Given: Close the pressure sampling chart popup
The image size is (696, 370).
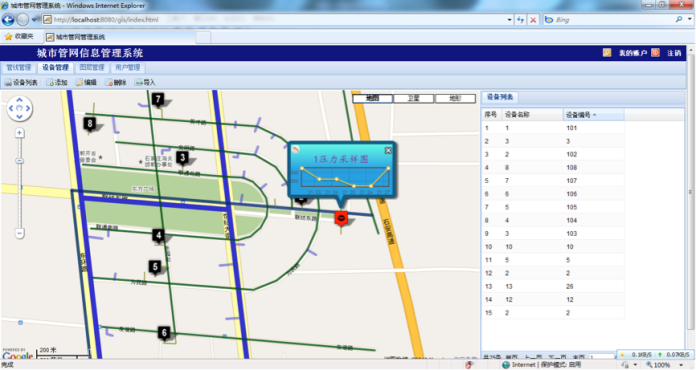Looking at the screenshot, I should tap(388, 150).
